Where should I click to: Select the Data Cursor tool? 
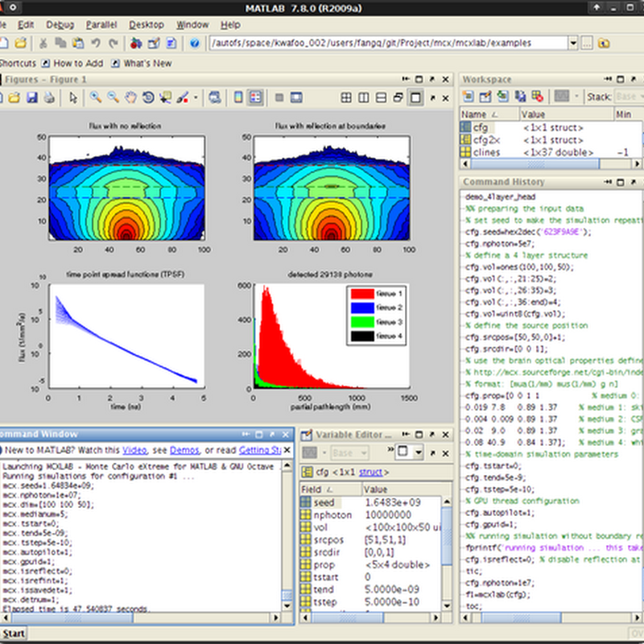[x=166, y=97]
